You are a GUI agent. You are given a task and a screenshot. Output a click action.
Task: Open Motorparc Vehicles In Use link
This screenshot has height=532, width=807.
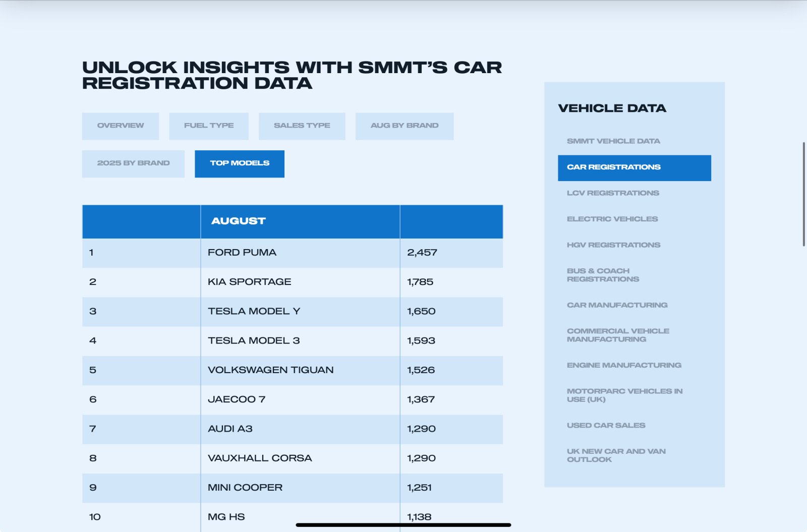point(624,395)
